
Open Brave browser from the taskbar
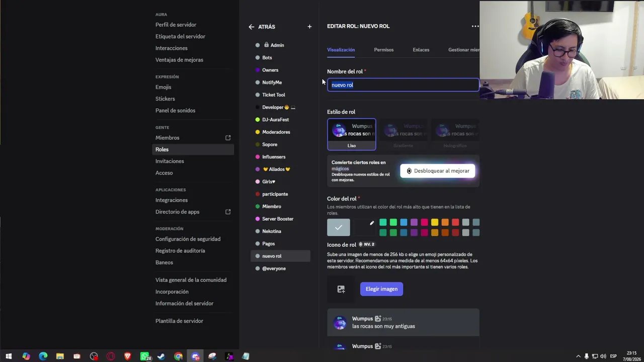pyautogui.click(x=128, y=356)
